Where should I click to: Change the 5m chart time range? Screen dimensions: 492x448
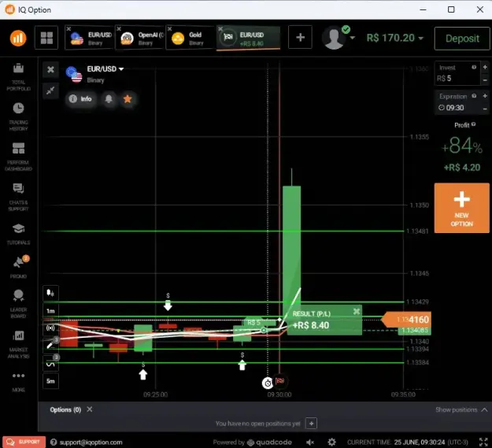50,381
